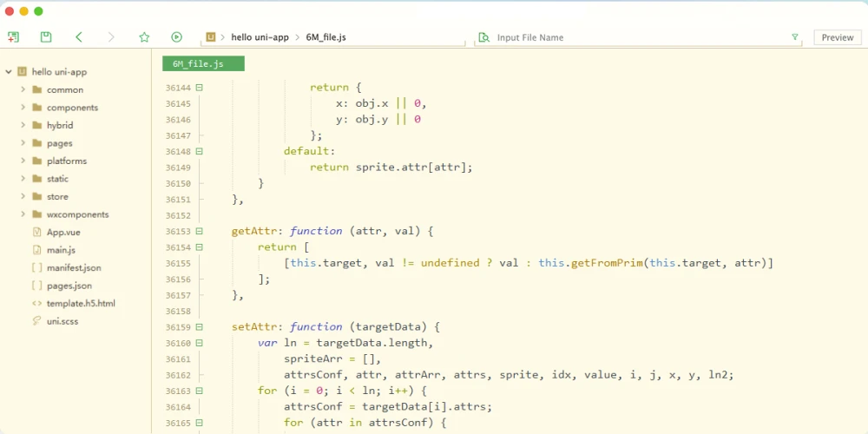Select the wxcomponents folder icon
Screen dimensions: 868x434
(37, 214)
